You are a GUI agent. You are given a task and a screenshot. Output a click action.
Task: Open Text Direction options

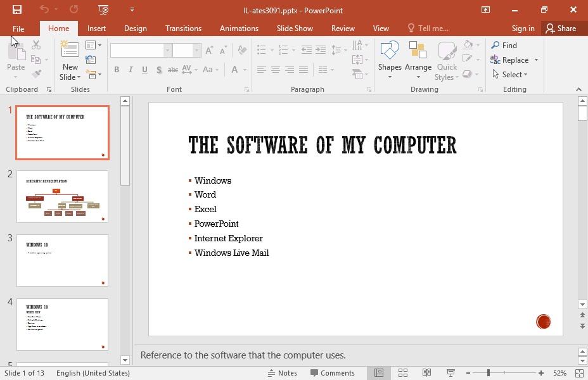click(x=360, y=45)
